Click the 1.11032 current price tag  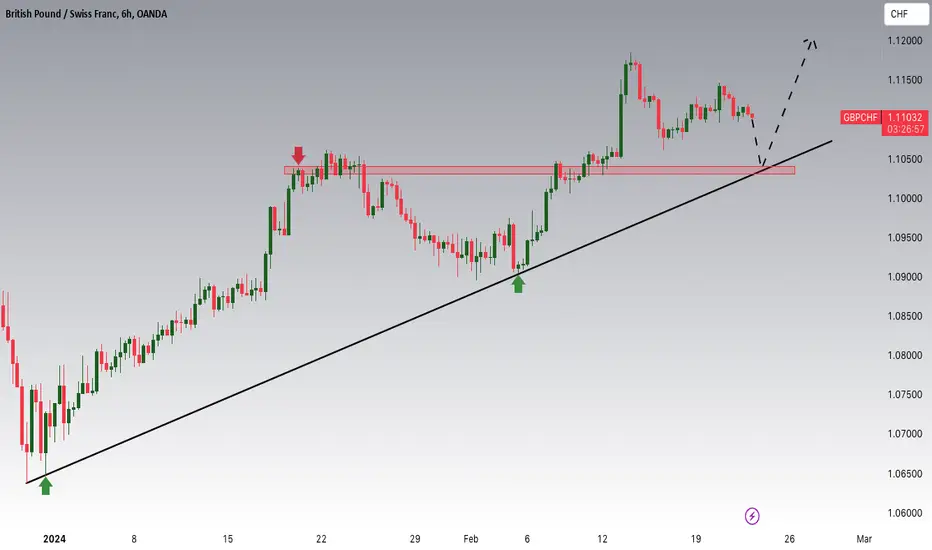(x=905, y=118)
